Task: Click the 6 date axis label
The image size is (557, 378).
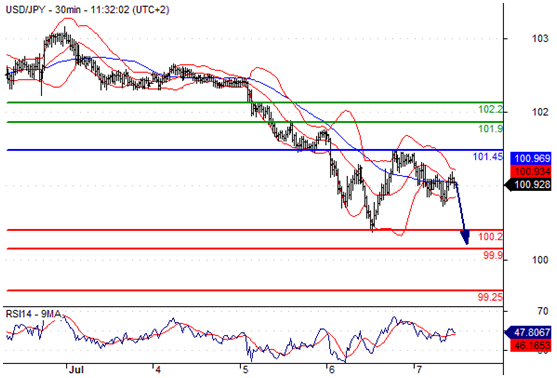Action: (x=331, y=370)
